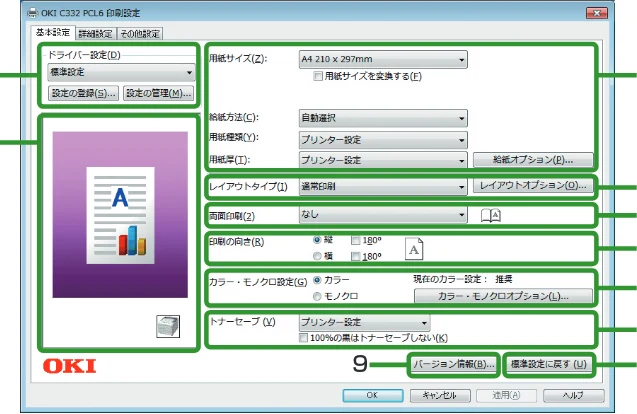Click 設定の登録(S)... button
This screenshot has width=637, height=414.
tap(83, 93)
